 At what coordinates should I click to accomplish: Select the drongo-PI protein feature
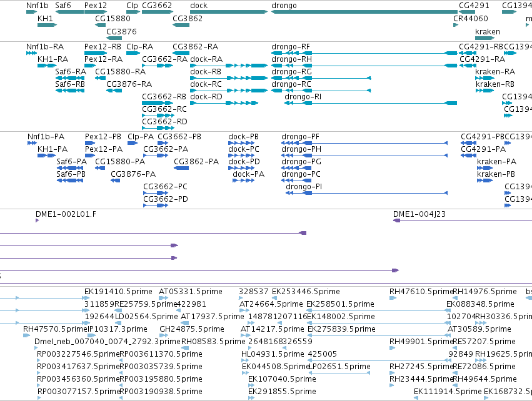point(367,193)
